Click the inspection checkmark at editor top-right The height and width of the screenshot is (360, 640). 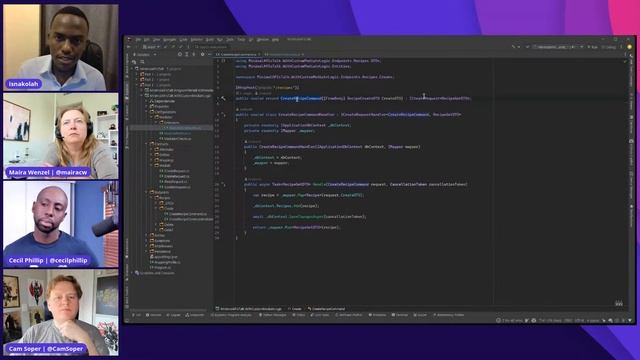(625, 61)
